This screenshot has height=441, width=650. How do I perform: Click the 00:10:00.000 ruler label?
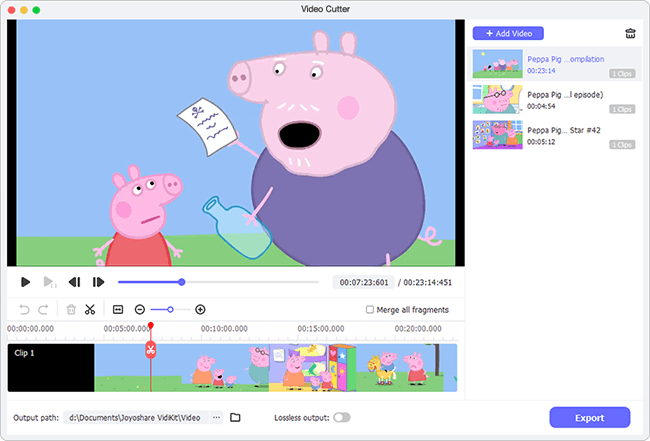pos(224,329)
